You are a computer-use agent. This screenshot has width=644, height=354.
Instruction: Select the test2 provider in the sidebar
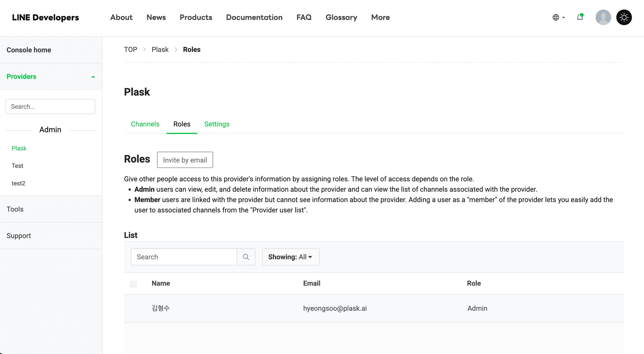point(18,183)
